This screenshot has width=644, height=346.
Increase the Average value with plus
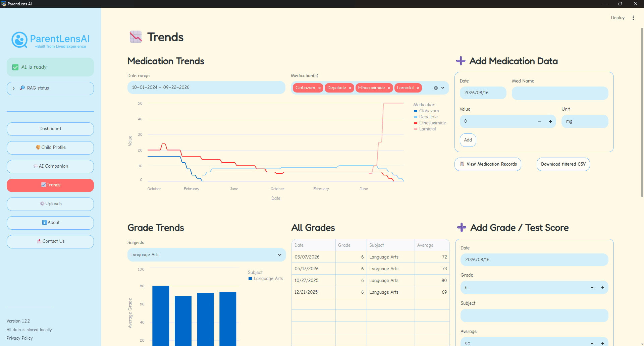[603, 343]
